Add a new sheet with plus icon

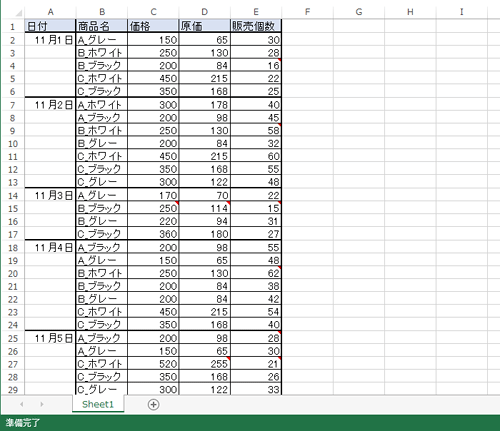[153, 405]
